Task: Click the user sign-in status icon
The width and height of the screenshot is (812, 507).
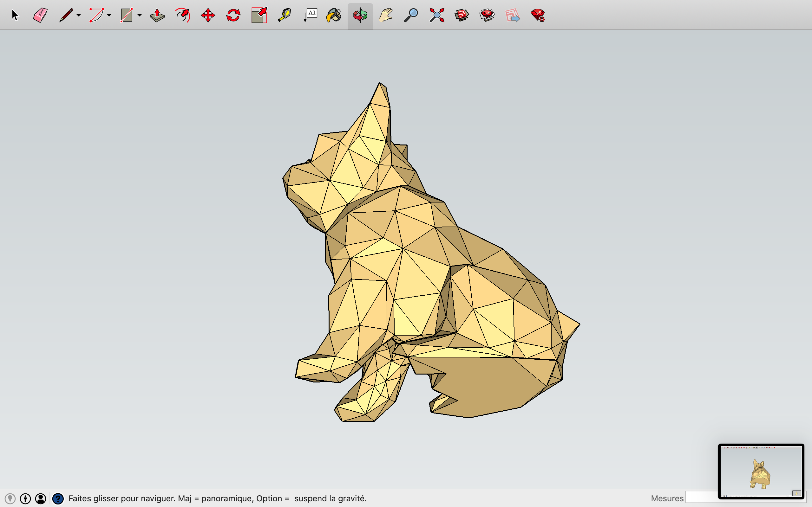Action: pos(41,499)
